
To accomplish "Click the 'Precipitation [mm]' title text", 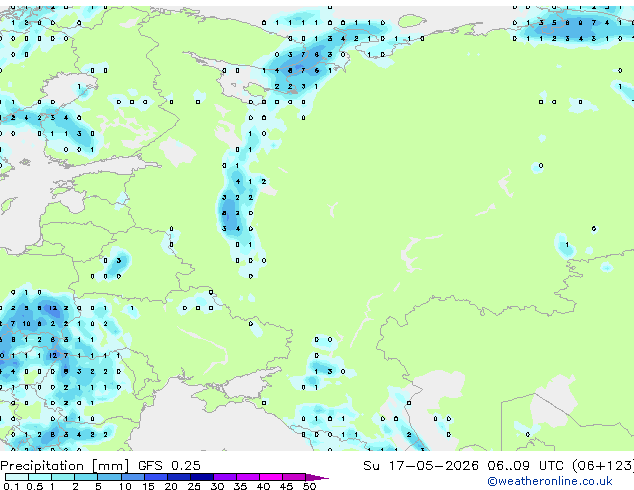I will tap(65, 466).
